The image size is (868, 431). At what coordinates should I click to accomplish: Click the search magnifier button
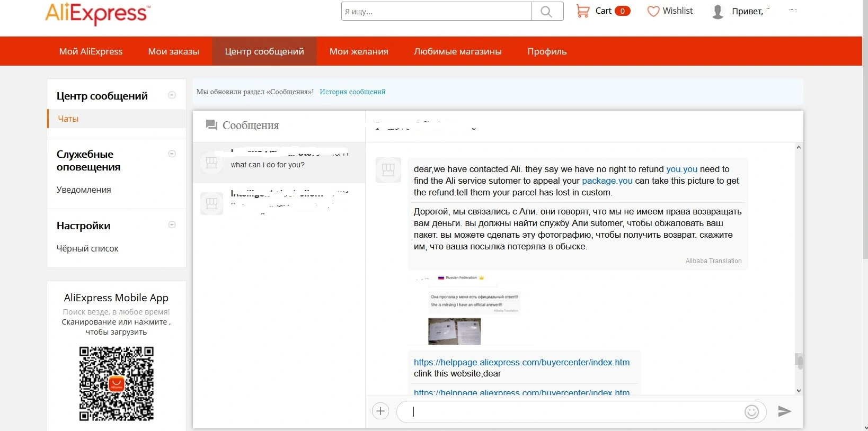pos(547,11)
